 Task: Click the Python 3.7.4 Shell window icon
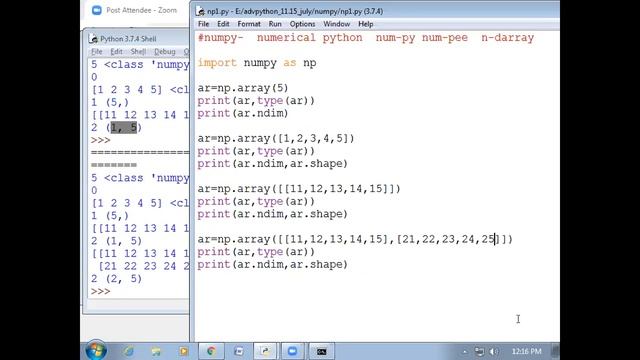93,39
